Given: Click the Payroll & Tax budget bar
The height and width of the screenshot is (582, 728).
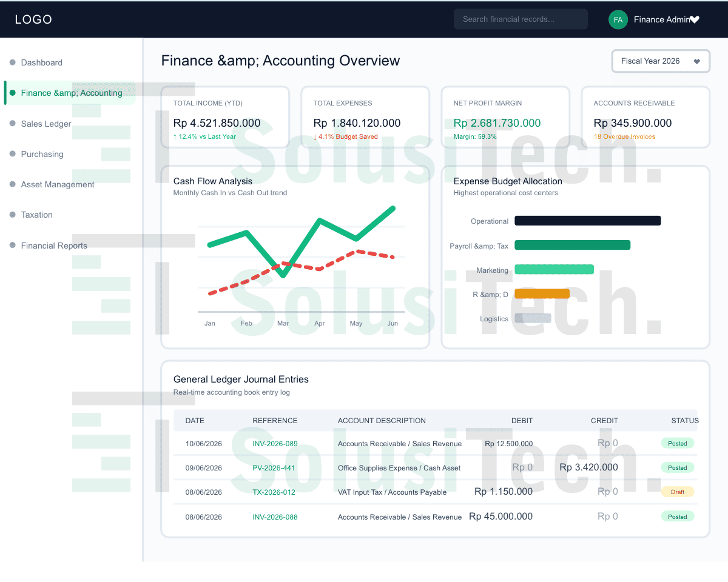Looking at the screenshot, I should [573, 245].
